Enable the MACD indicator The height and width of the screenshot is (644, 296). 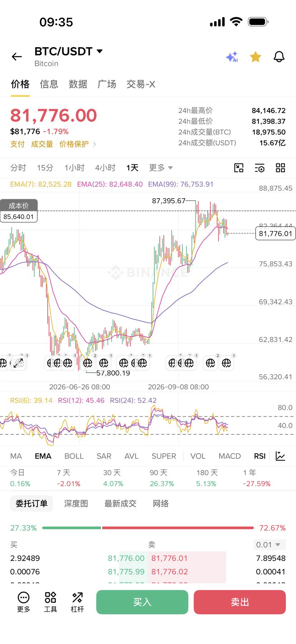(230, 456)
